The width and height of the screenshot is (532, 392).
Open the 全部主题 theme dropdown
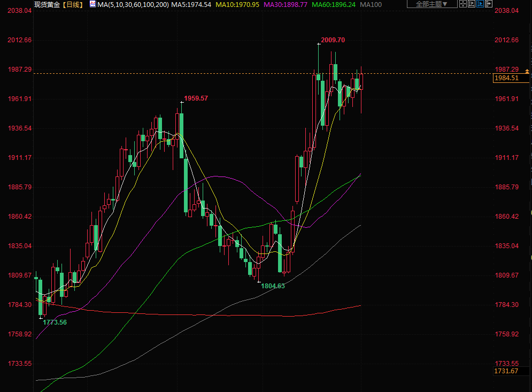click(x=432, y=4)
